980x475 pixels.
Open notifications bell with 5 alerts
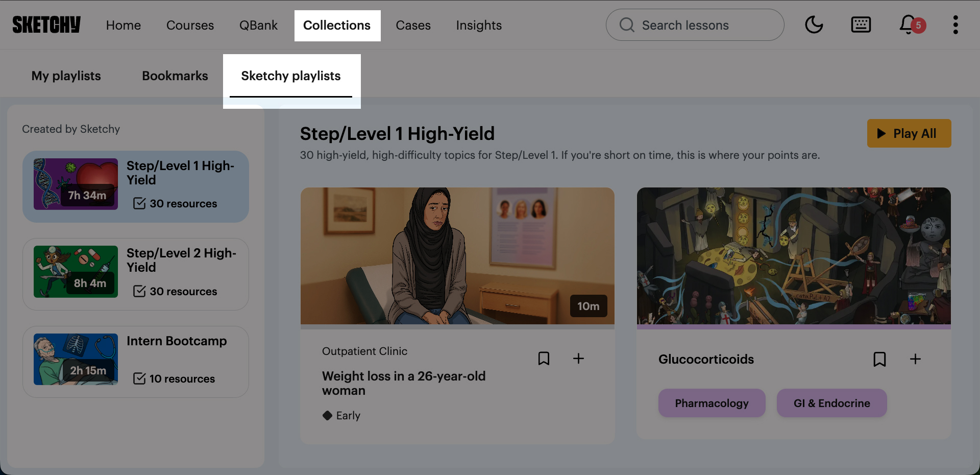[x=909, y=25]
